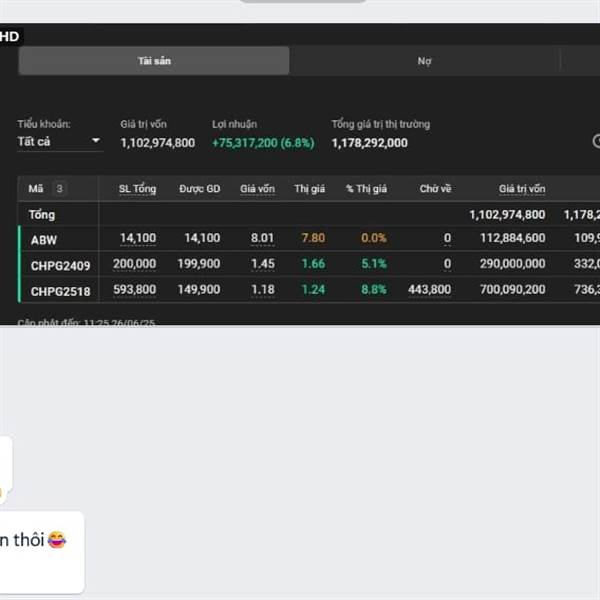The image size is (600, 600).
Task: Switch to the Tài sản tab
Action: click(x=154, y=61)
